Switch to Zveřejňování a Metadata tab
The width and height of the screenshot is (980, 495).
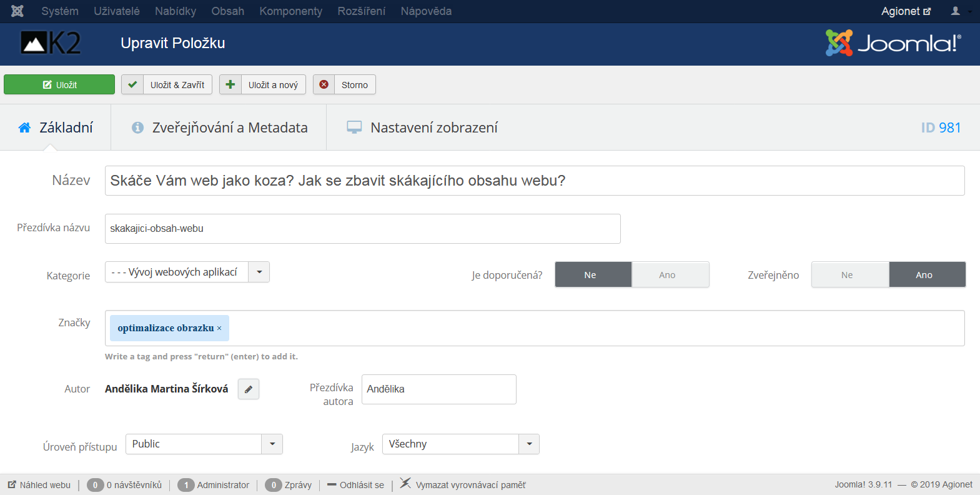tap(219, 127)
